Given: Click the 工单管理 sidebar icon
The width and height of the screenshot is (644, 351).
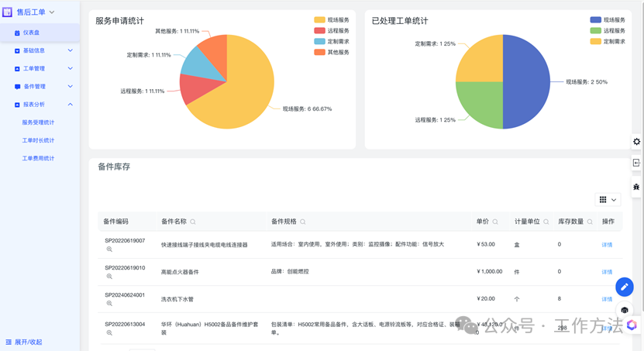Looking at the screenshot, I should (x=17, y=69).
